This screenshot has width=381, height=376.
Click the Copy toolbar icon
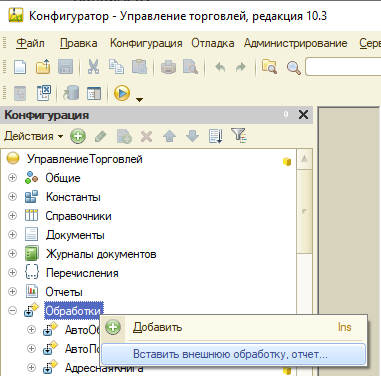116,67
